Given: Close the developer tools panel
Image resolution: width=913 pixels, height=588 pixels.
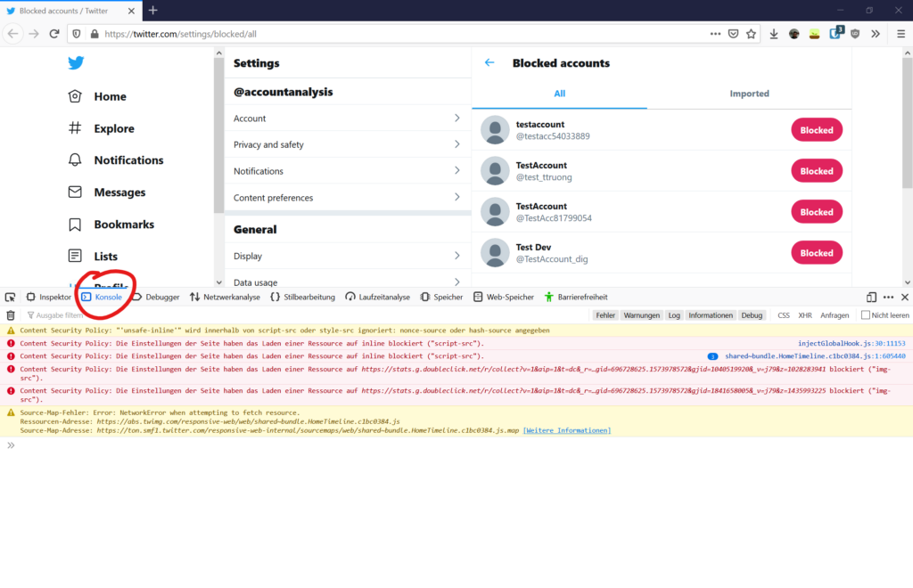Looking at the screenshot, I should click(905, 298).
